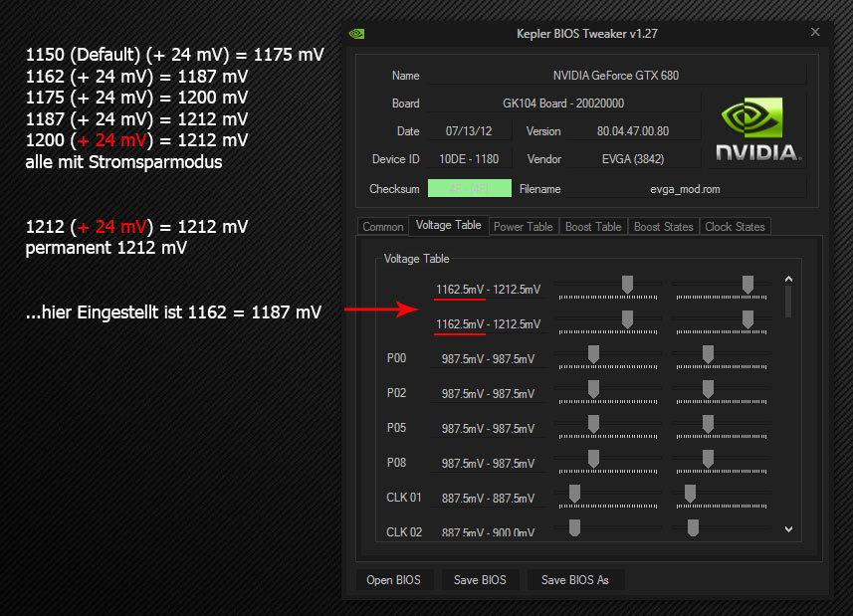The image size is (853, 616).
Task: Click the maximum voltage slider of first row
Action: click(x=748, y=285)
